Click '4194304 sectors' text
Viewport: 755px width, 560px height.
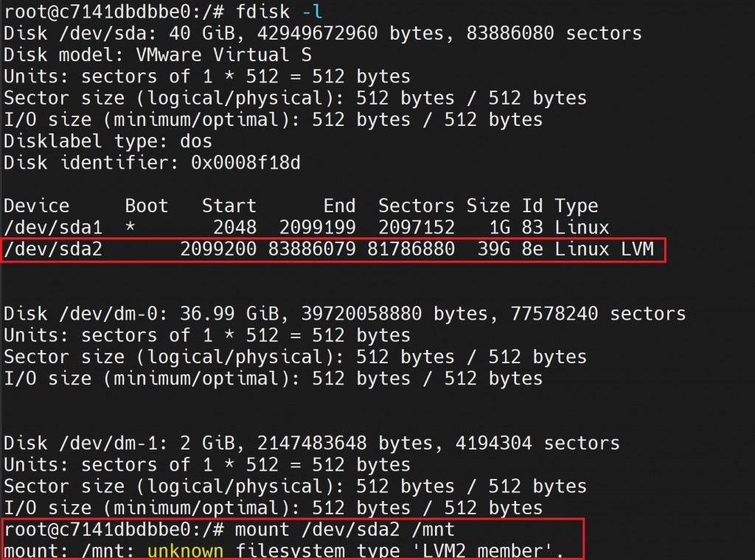click(537, 443)
